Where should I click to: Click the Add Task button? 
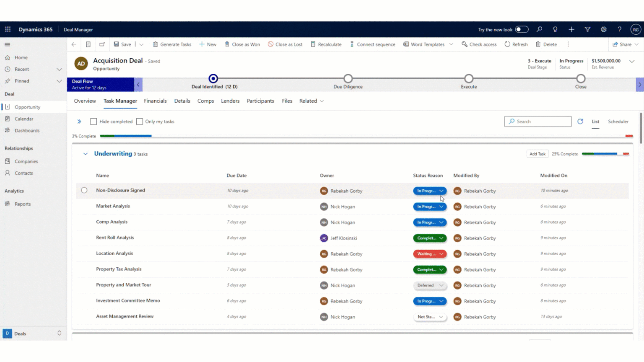click(x=537, y=154)
